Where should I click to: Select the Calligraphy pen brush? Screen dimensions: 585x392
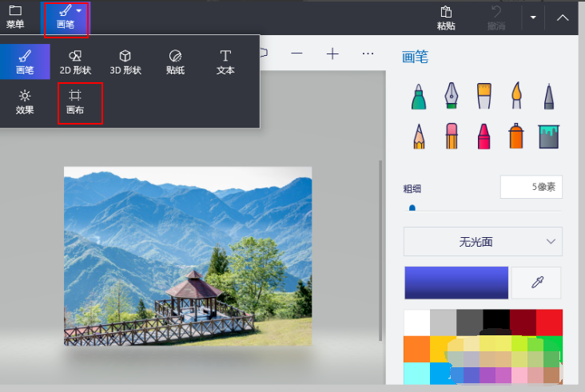450,96
